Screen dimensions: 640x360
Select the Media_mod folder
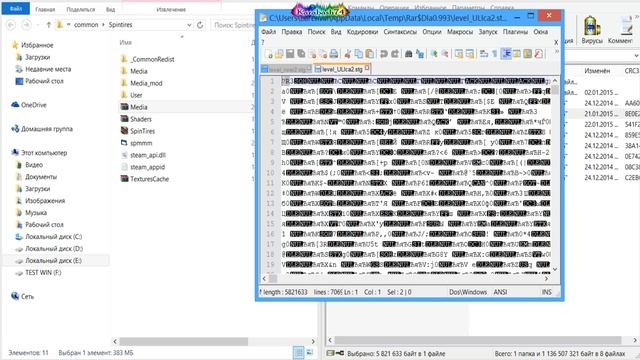click(x=142, y=83)
